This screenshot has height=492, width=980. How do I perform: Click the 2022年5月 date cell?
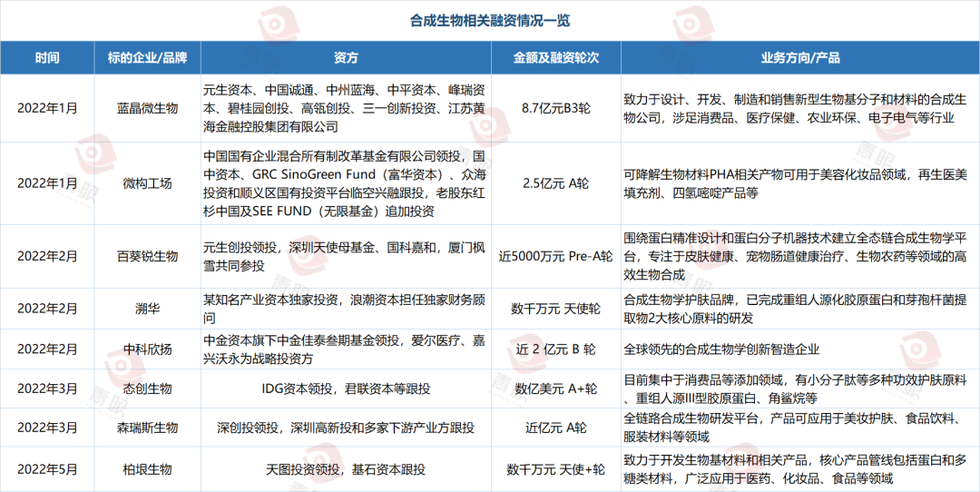(47, 469)
